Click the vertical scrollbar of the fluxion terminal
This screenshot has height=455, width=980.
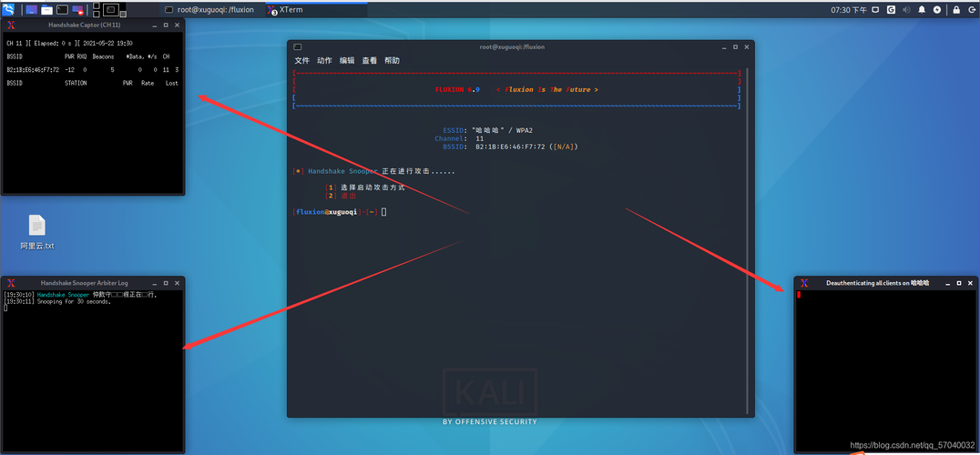click(746, 240)
